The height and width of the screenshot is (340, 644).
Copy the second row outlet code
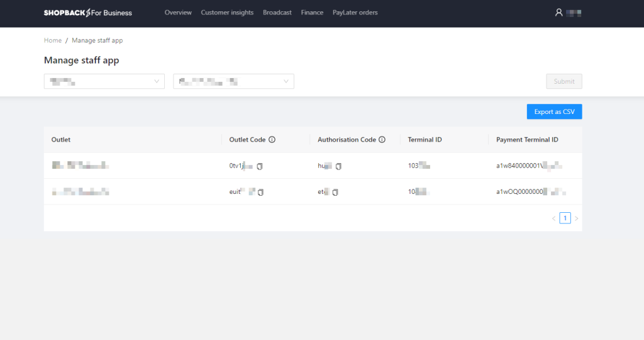(x=260, y=192)
